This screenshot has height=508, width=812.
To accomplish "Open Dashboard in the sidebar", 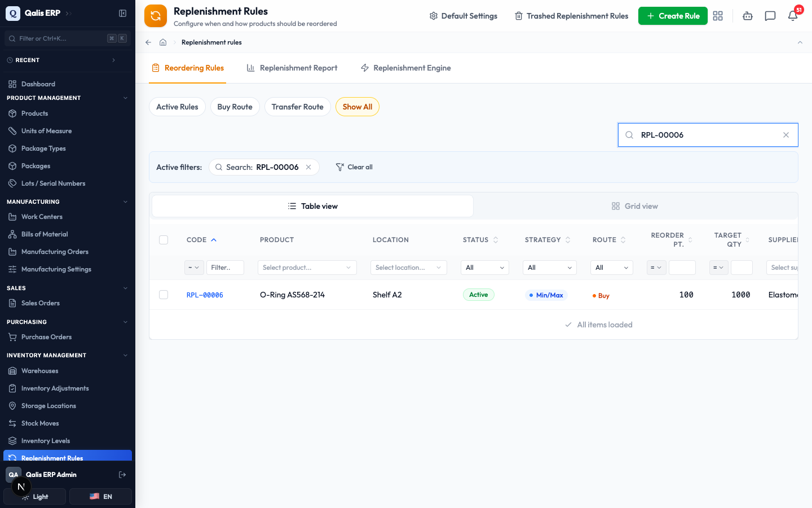I will [x=68, y=84].
